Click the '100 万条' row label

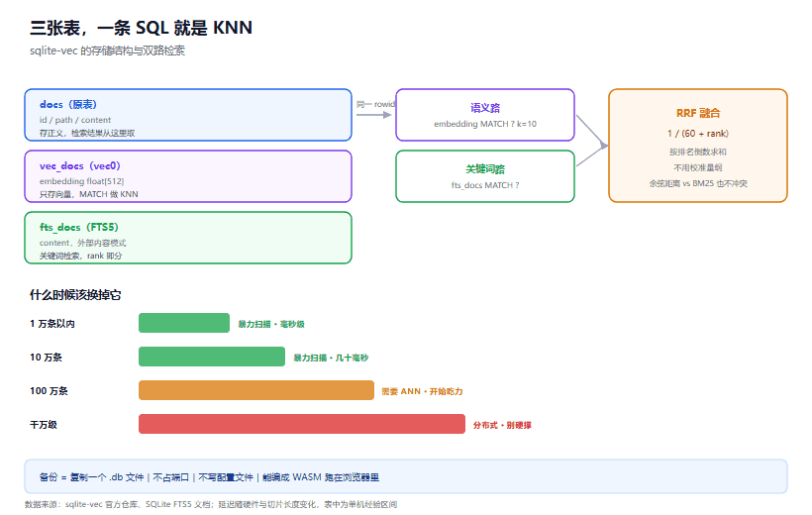tap(49, 391)
